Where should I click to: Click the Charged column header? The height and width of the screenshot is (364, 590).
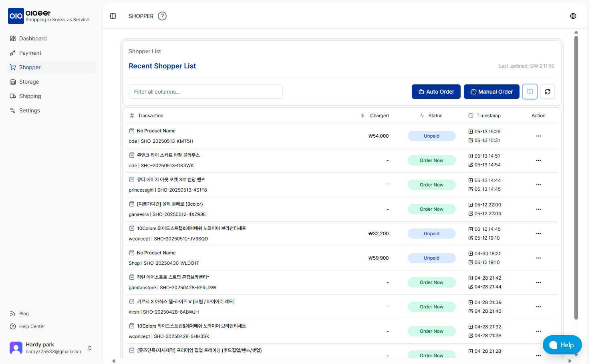tap(379, 116)
